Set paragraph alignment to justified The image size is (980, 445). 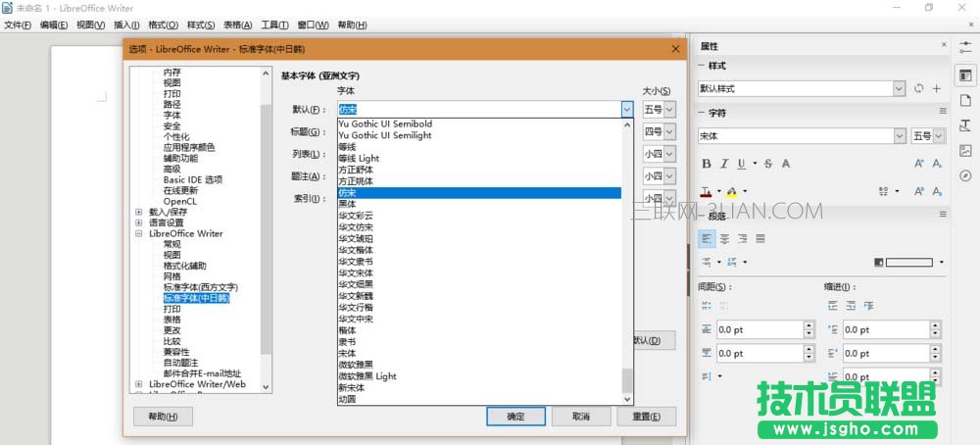click(760, 238)
